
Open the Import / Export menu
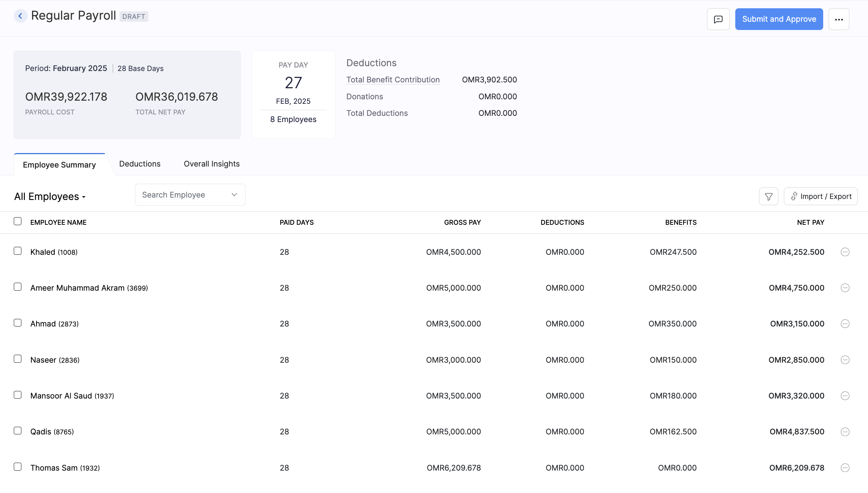(821, 196)
